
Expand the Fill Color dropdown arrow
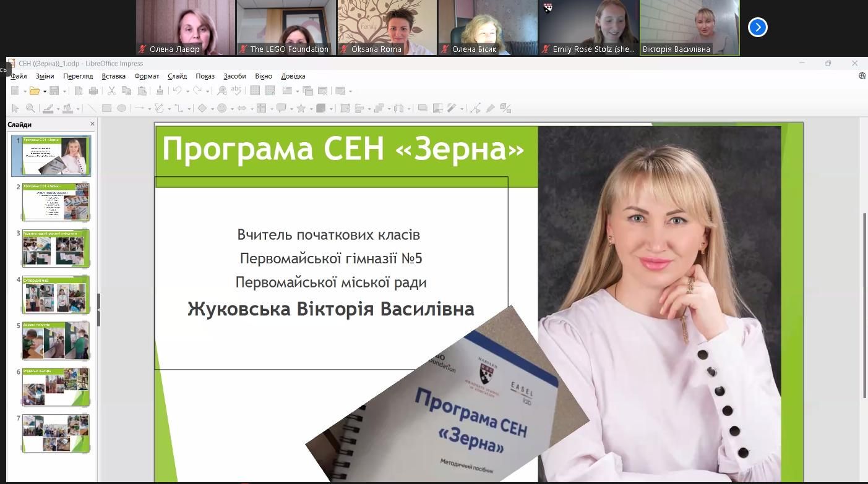click(x=78, y=109)
